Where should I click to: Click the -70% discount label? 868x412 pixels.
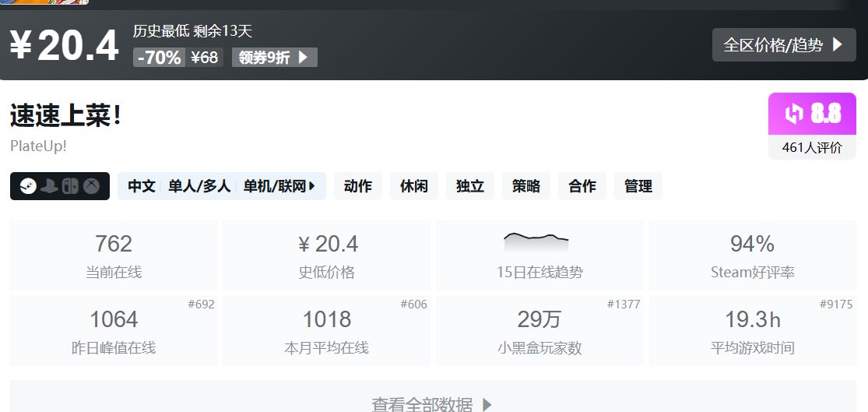coord(160,57)
